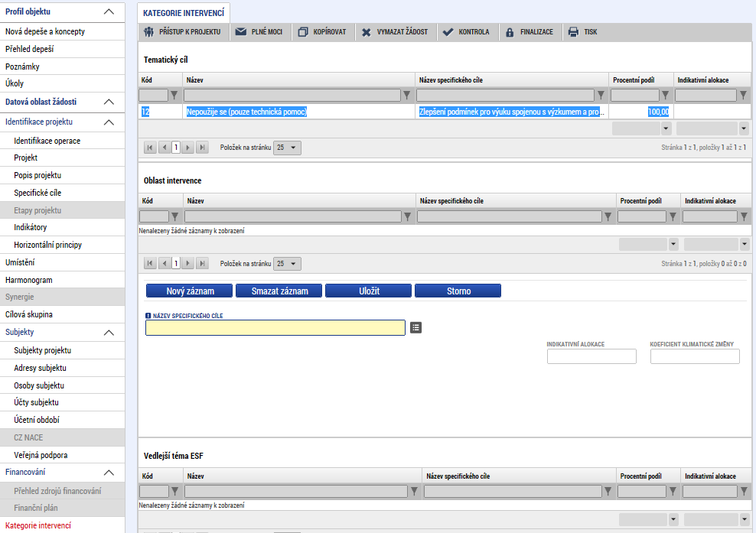Click filter icon for Kód in Tematický cíl
The width and height of the screenshot is (756, 533).
(x=174, y=96)
